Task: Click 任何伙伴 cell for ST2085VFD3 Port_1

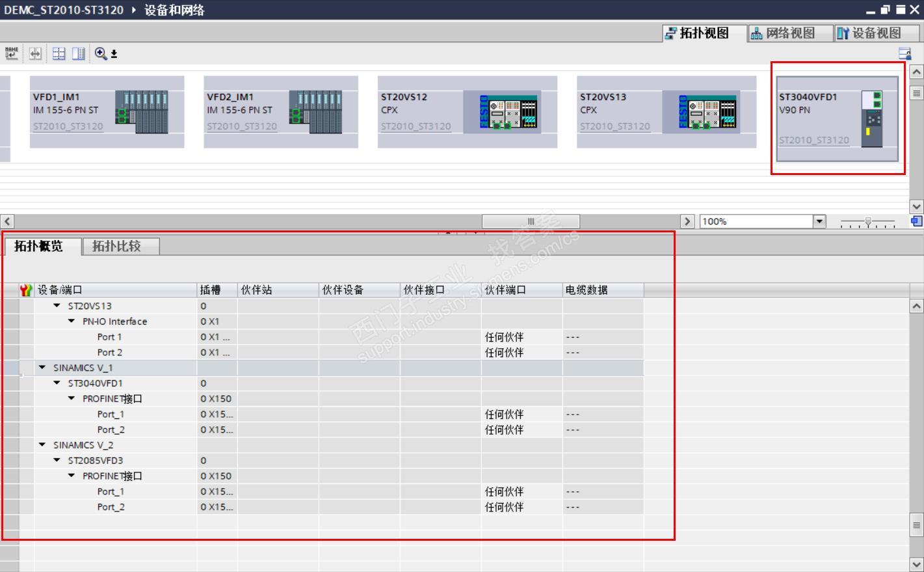Action: click(522, 492)
